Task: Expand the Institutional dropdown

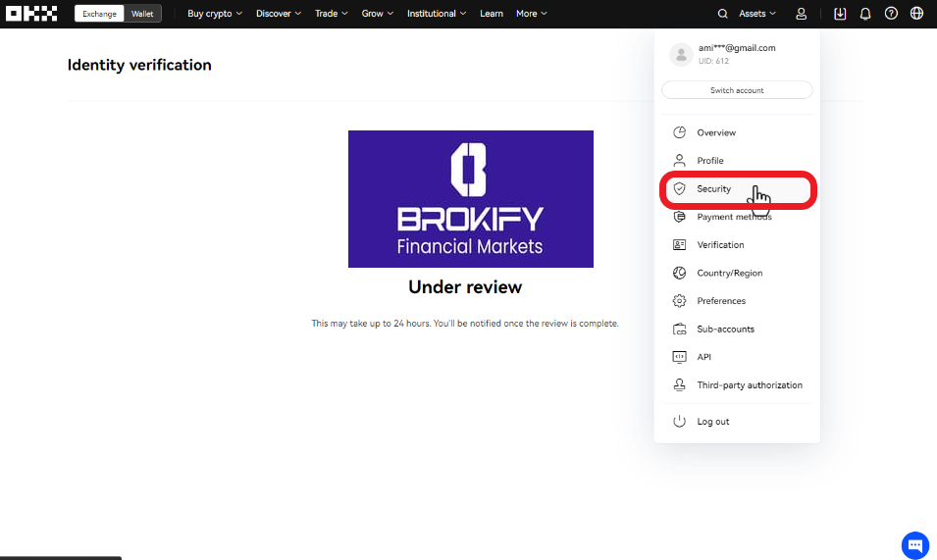Action: point(437,14)
